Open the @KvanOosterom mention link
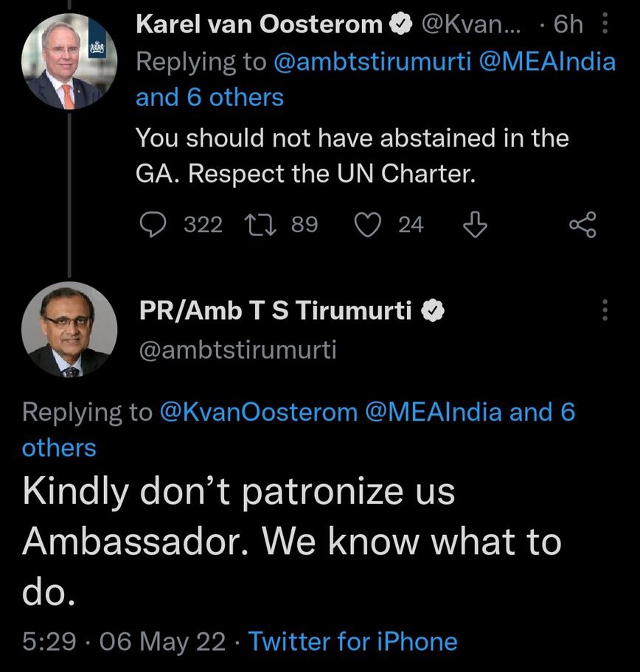Image resolution: width=640 pixels, height=672 pixels. tap(258, 413)
